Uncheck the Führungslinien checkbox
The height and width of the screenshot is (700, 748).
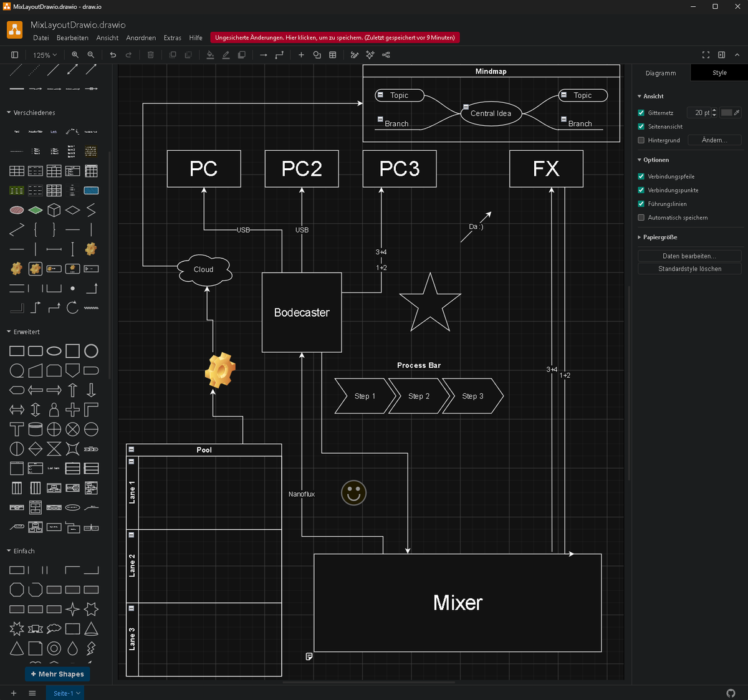point(641,204)
